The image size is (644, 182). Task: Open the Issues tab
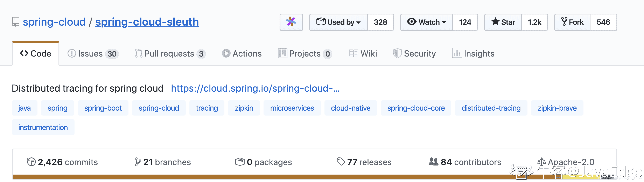tap(93, 54)
